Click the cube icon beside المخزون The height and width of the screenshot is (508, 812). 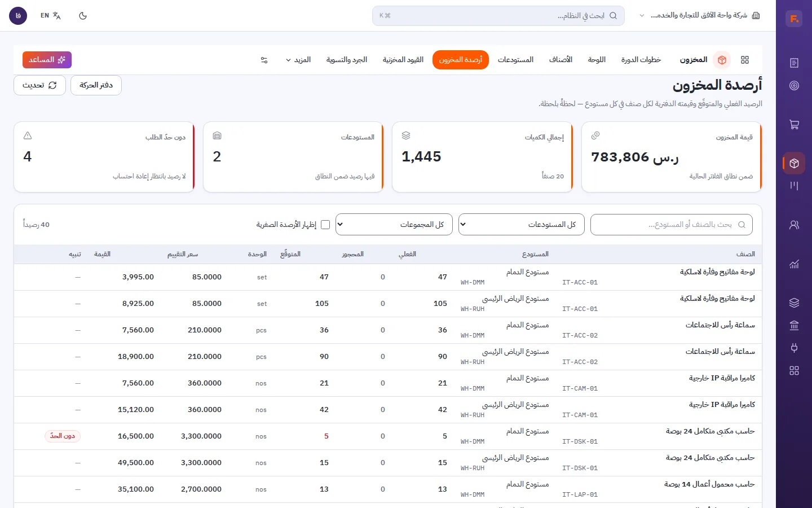coord(722,60)
